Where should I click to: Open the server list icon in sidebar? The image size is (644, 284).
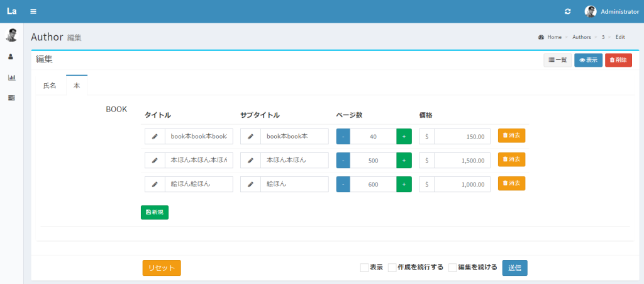pos(11,98)
